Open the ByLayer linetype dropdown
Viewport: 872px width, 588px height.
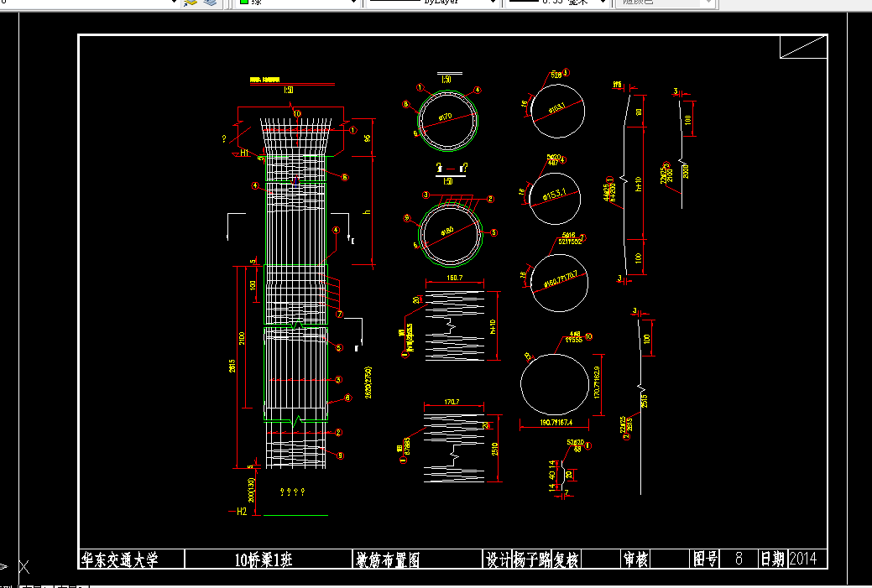[432, 3]
